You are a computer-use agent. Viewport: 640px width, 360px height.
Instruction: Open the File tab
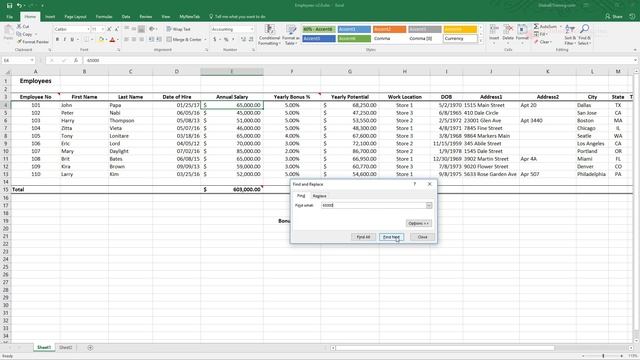point(10,17)
